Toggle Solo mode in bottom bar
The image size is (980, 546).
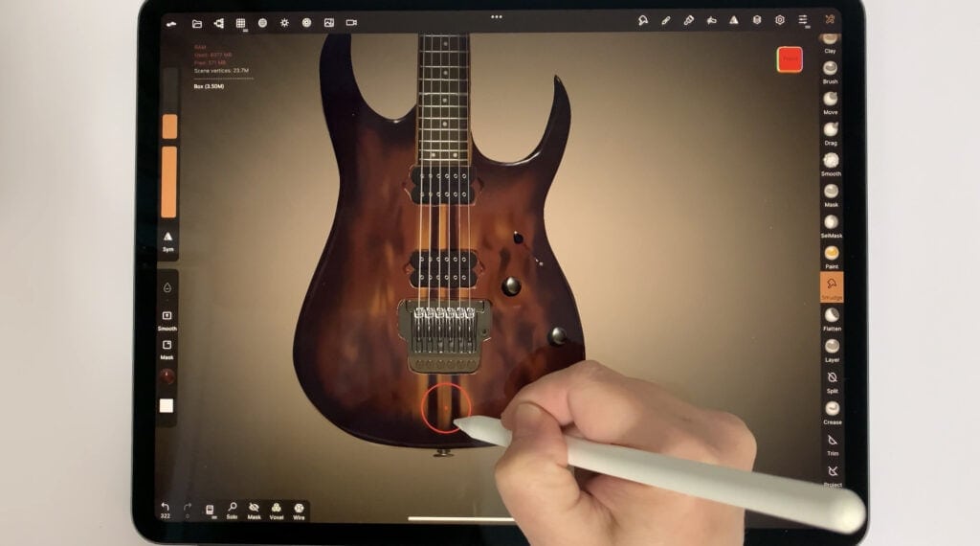pos(232,509)
